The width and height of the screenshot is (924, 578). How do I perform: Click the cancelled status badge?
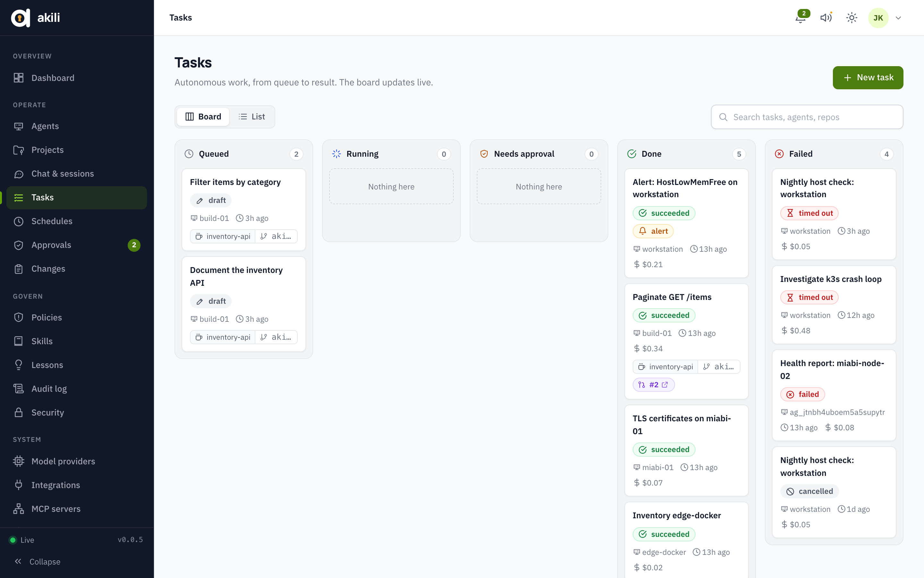[x=809, y=491]
